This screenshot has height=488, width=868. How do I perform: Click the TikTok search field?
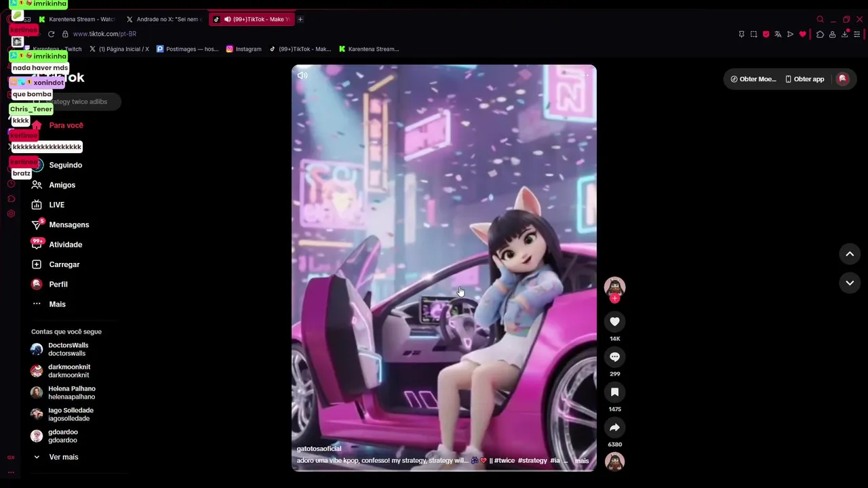pos(76,102)
